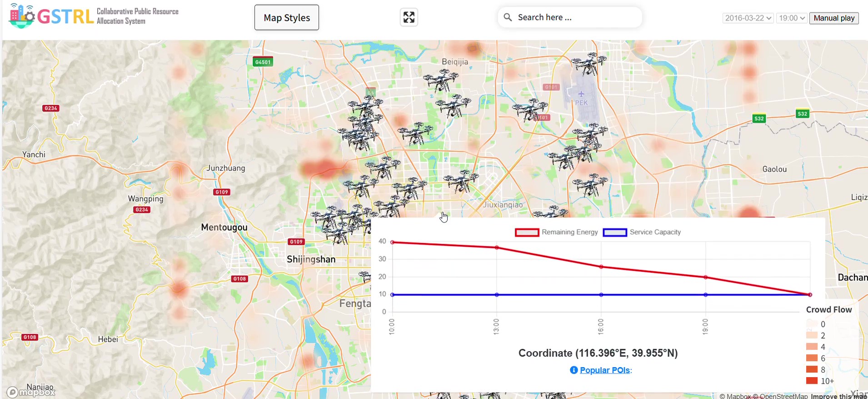The image size is (868, 399).
Task: Toggle fullscreen map view icon
Action: click(409, 17)
